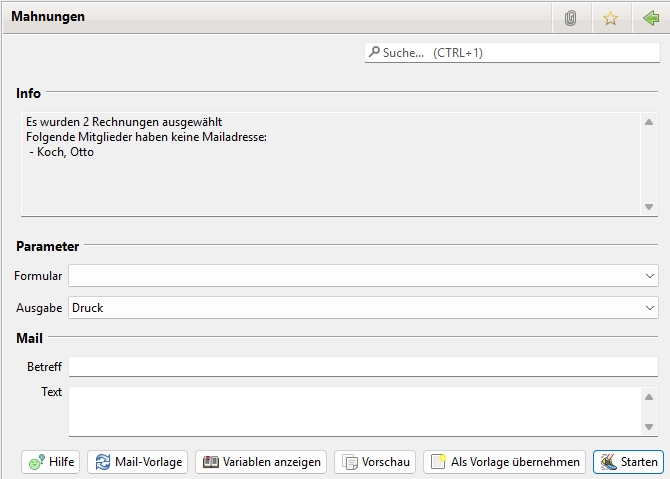Screen dimensions: 670x479
Task: Click Variablen anzeigen button
Action: coord(261,462)
